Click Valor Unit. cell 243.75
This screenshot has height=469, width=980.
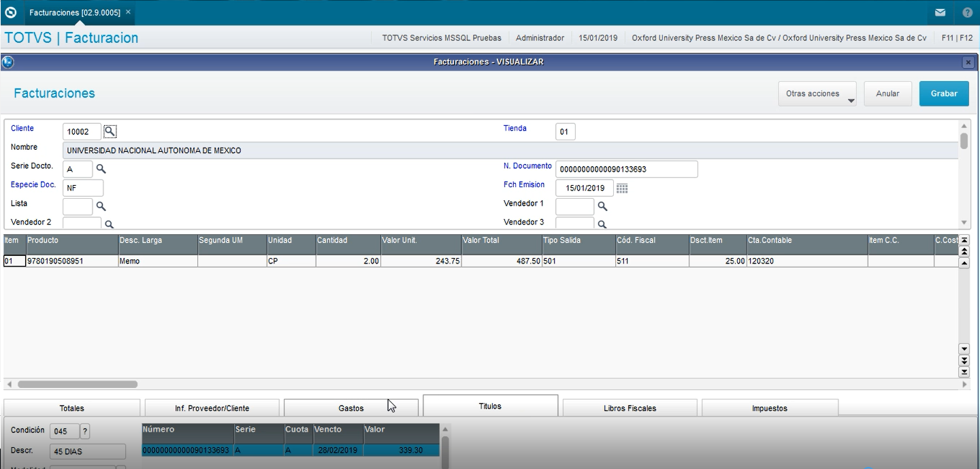coord(421,261)
